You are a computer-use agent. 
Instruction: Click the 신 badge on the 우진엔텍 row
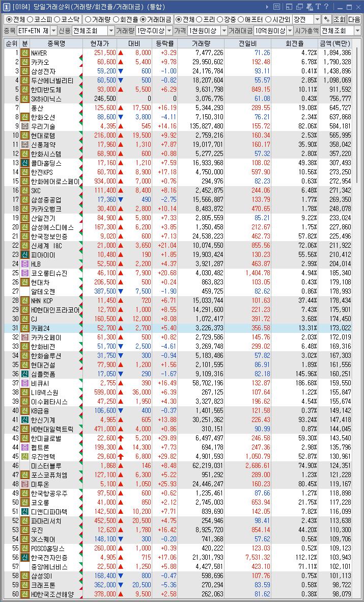click(25, 457)
